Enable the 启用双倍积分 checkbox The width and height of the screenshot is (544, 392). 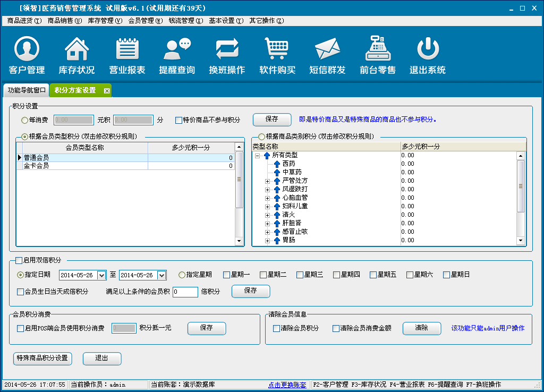pos(19,260)
